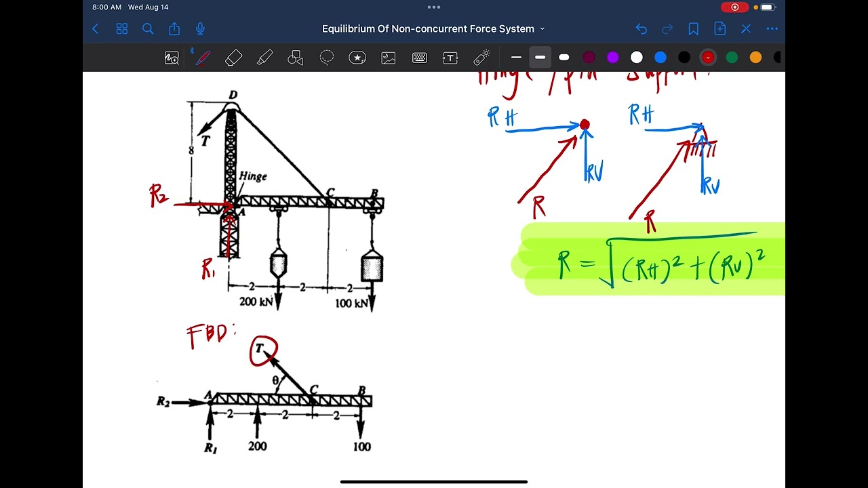Choose the thickest stroke width

click(x=564, y=58)
